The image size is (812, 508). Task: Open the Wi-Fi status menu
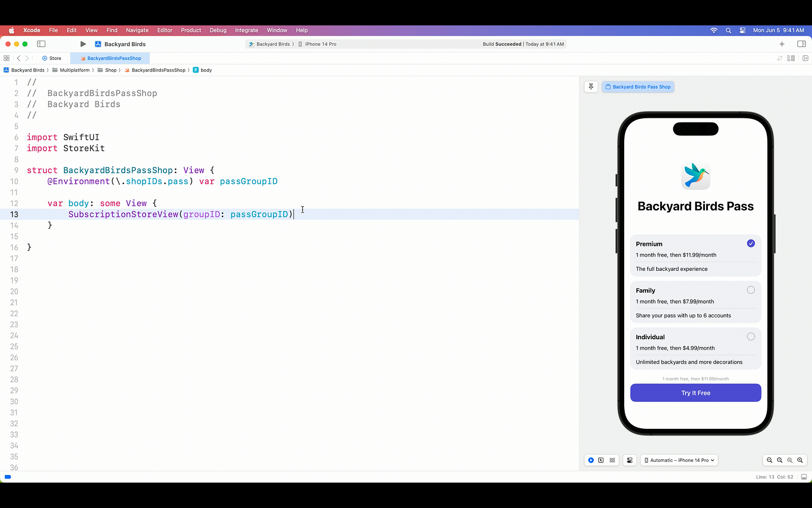(x=714, y=30)
